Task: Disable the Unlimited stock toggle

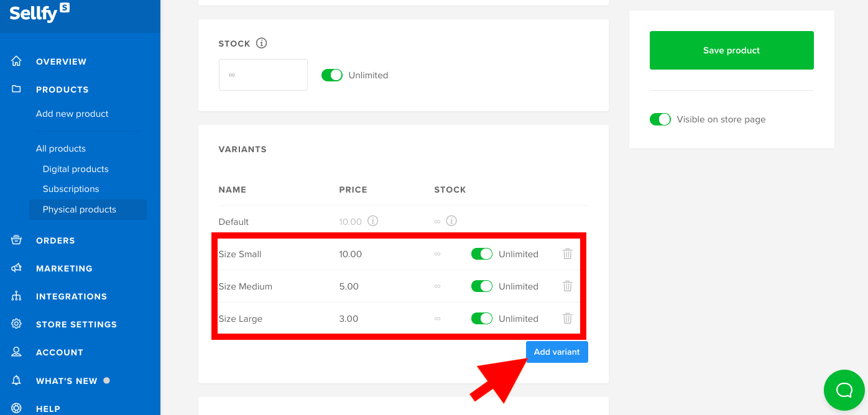Action: point(332,75)
